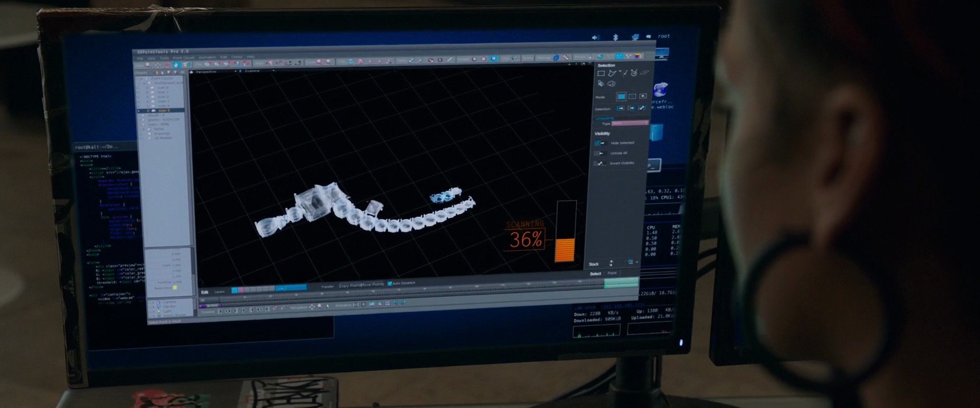Open the Components Type dropdown
980x408 pixels.
tap(630, 123)
